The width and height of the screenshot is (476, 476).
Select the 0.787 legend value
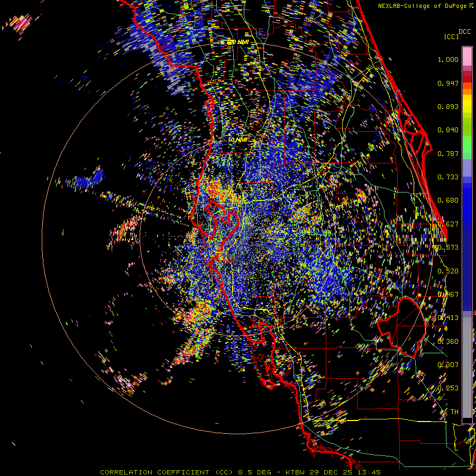click(448, 153)
